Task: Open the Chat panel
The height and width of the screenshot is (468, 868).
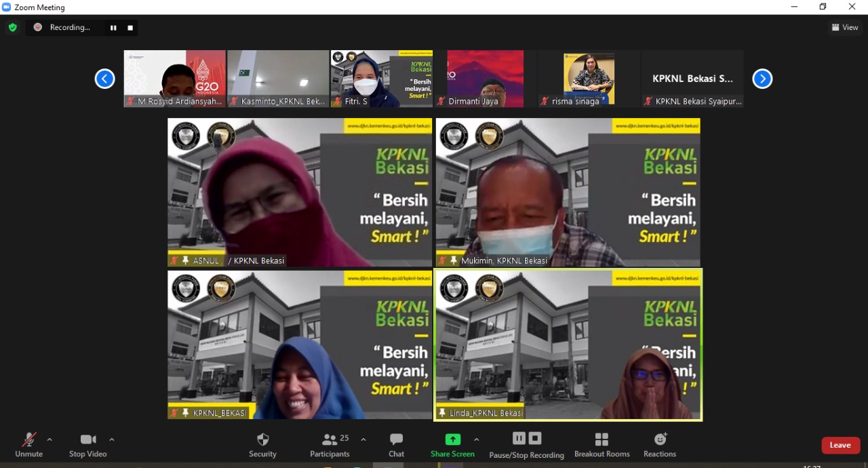Action: click(x=396, y=444)
